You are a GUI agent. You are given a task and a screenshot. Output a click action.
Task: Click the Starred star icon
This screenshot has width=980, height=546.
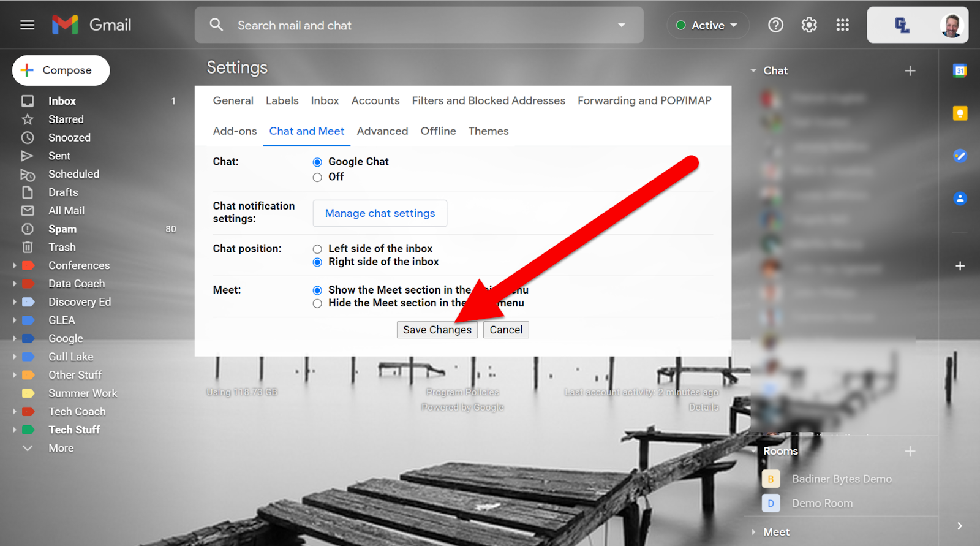pos(28,119)
